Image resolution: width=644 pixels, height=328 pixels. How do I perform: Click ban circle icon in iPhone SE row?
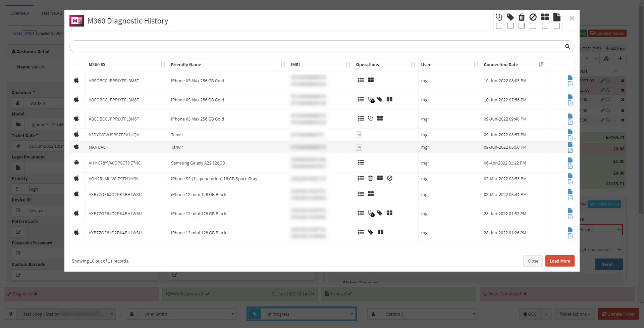pos(390,178)
